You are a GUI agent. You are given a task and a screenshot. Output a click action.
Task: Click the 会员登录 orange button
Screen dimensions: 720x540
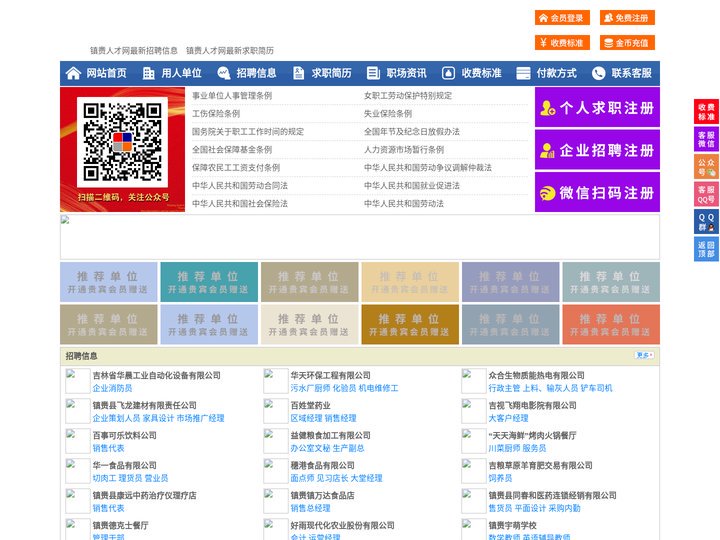(x=562, y=18)
